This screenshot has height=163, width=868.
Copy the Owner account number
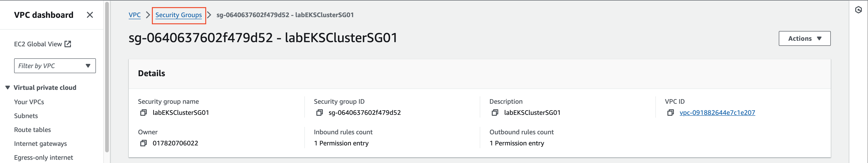(x=144, y=143)
